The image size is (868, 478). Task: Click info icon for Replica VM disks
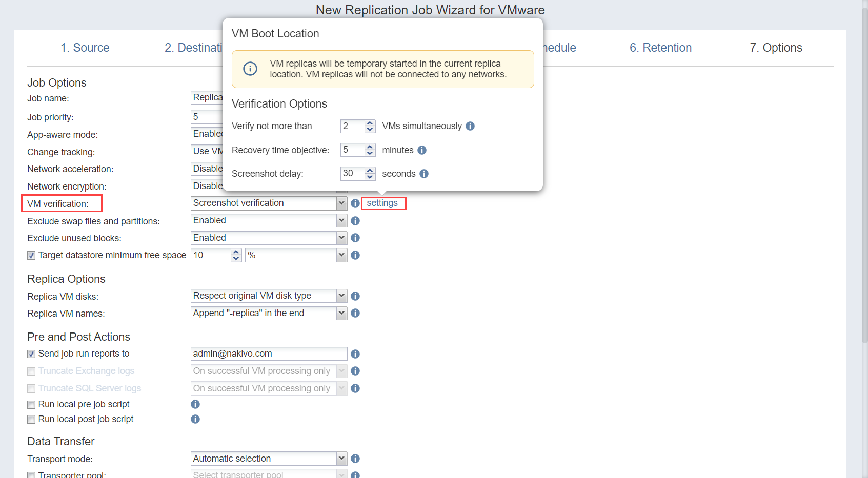coord(355,296)
